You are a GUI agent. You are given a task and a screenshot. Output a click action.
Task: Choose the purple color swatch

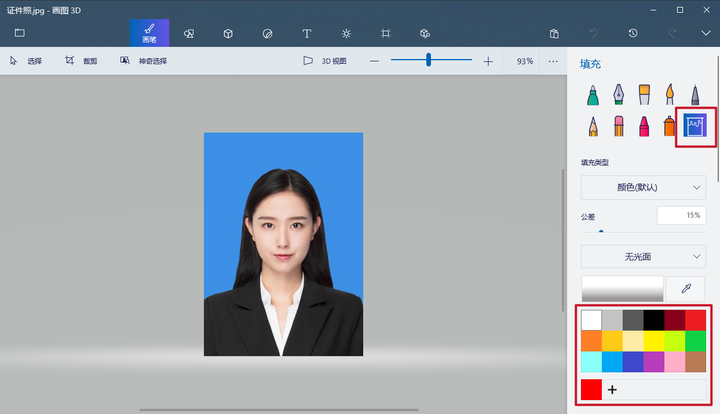[x=654, y=362]
